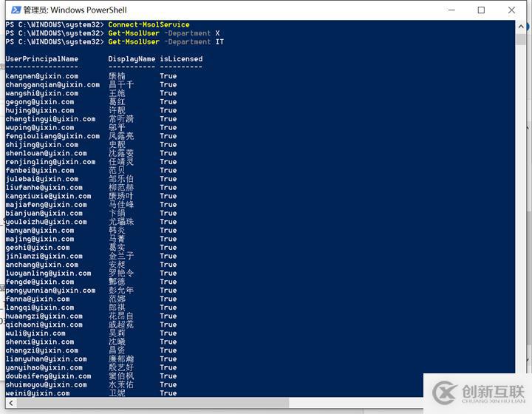Click fenglouliang@yixin.com entry
The image size is (532, 414).
(x=52, y=136)
